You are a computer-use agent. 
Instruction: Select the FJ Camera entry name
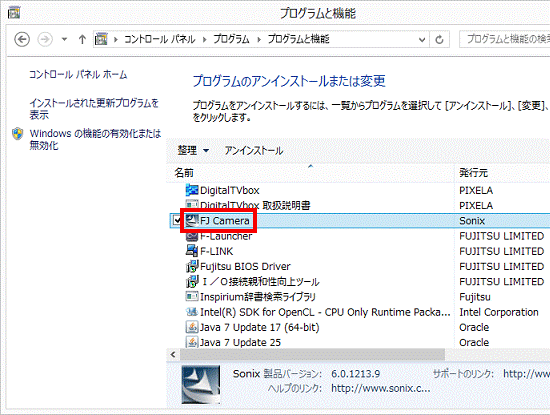coord(225,221)
